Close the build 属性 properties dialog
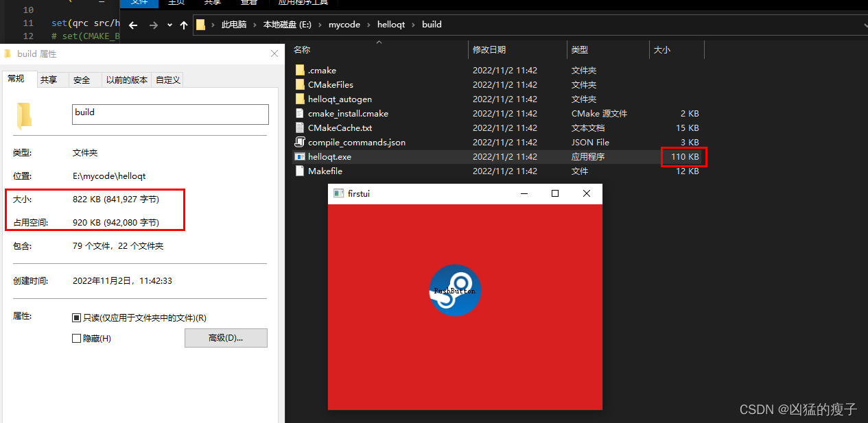 [274, 53]
